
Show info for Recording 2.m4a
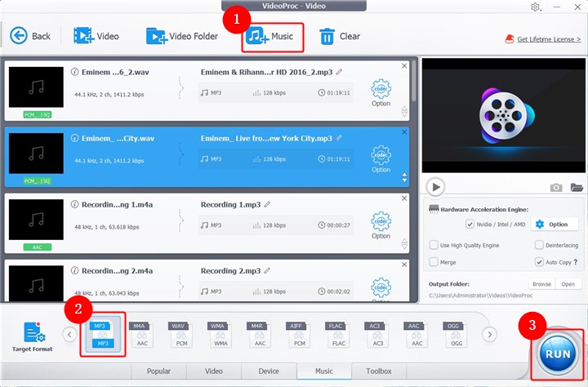click(74, 271)
